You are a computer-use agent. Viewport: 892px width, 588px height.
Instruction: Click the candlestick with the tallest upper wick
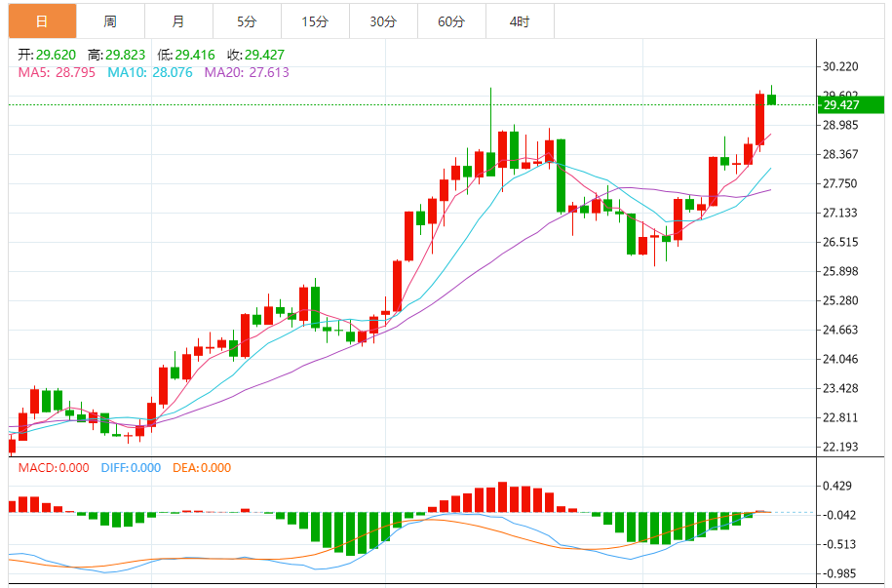(491, 164)
